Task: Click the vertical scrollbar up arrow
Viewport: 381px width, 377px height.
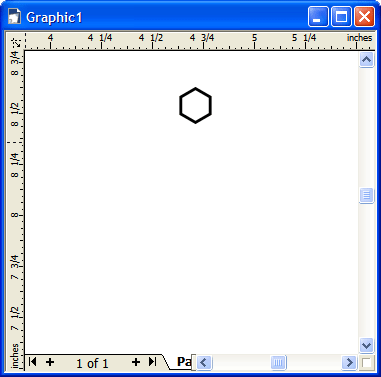Action: pos(366,60)
